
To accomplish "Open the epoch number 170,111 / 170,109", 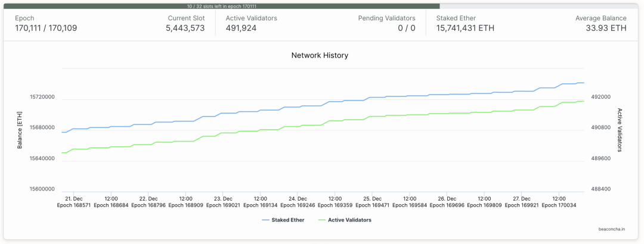I will tap(46, 28).
